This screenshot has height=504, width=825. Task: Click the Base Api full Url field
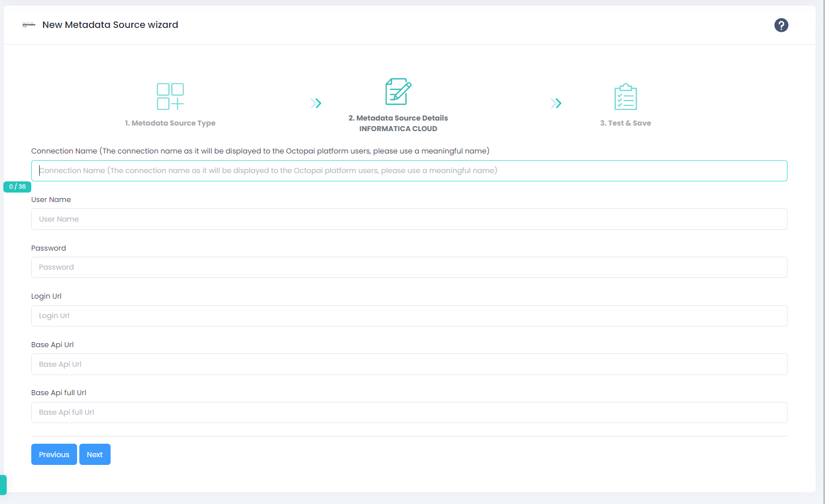click(409, 412)
